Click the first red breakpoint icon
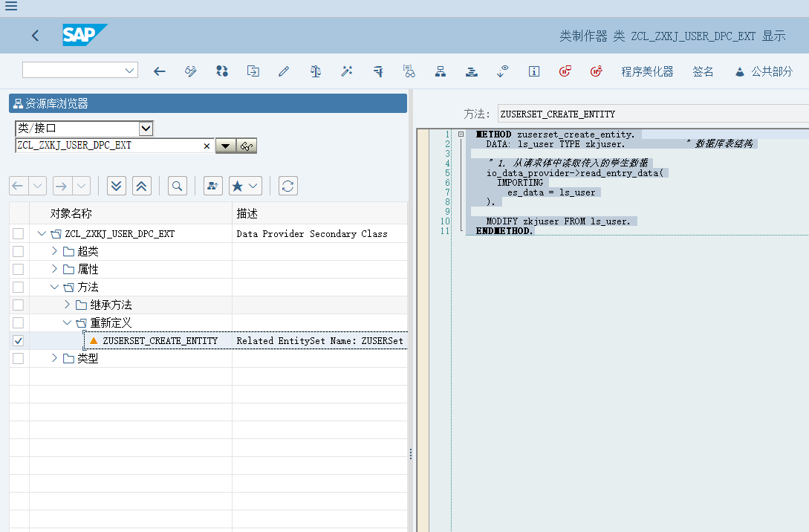 point(565,71)
